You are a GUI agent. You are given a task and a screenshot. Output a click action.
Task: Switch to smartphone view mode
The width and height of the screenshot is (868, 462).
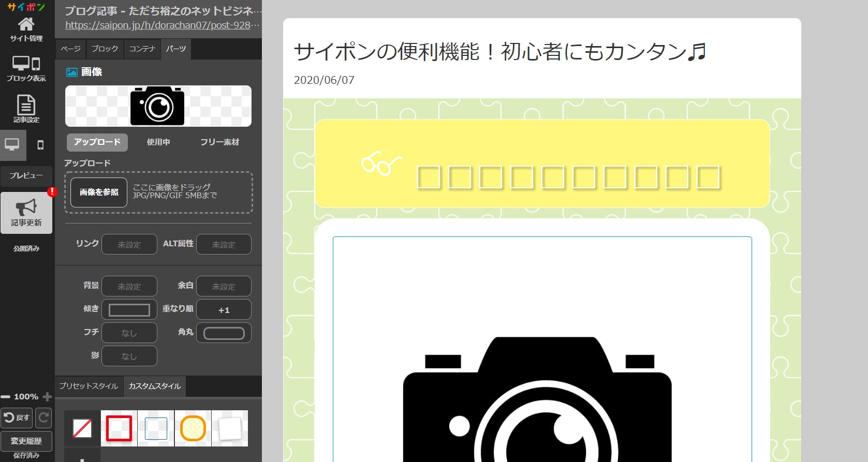coord(40,145)
